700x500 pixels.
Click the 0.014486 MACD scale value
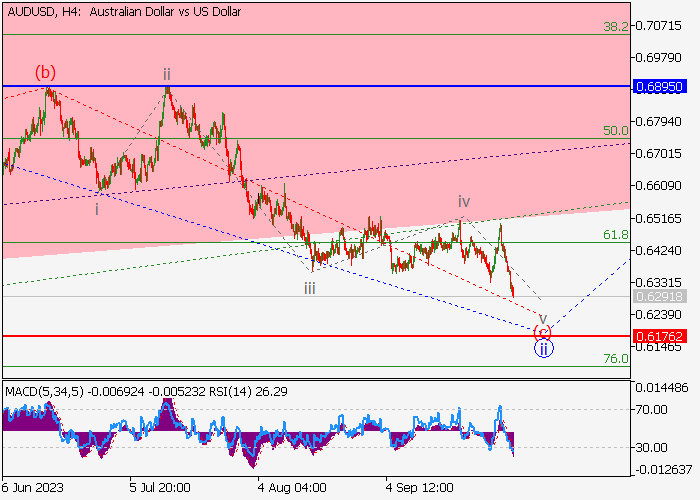coord(662,388)
